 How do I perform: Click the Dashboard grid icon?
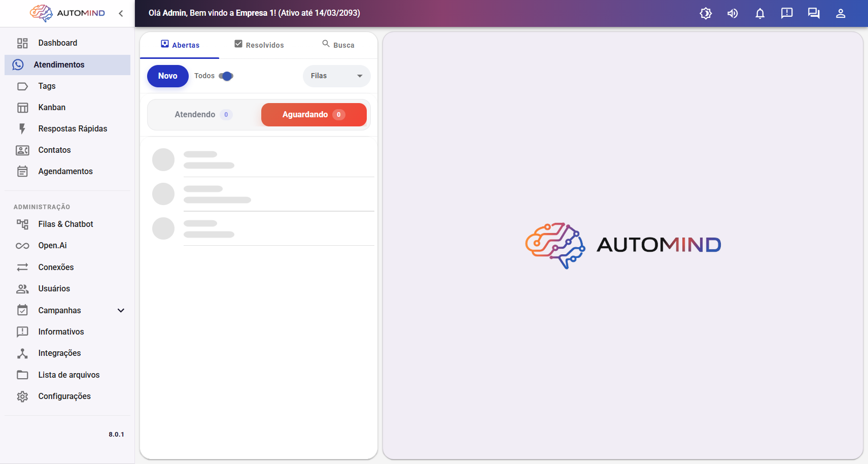click(x=22, y=43)
